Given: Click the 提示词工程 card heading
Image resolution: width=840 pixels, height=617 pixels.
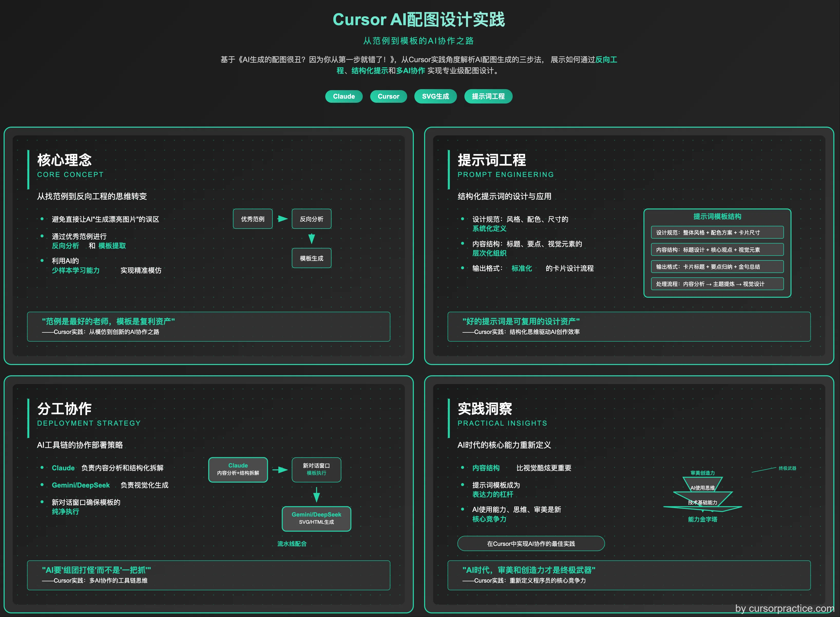Looking at the screenshot, I should point(492,160).
